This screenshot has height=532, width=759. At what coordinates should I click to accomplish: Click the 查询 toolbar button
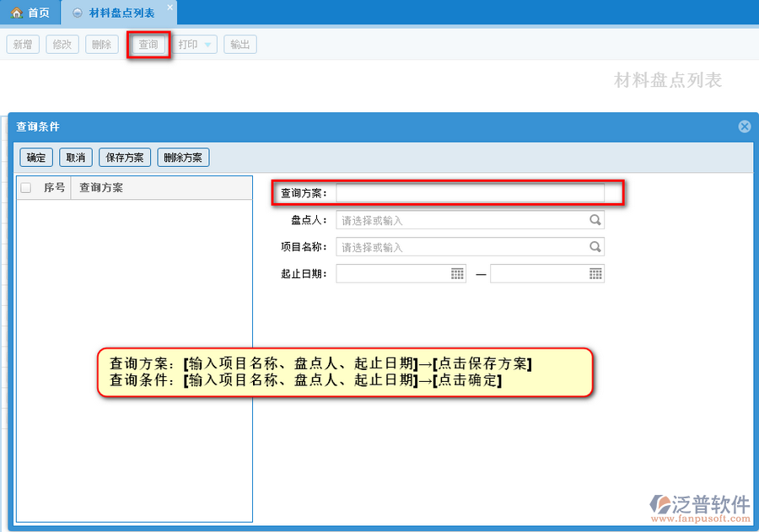click(x=148, y=45)
